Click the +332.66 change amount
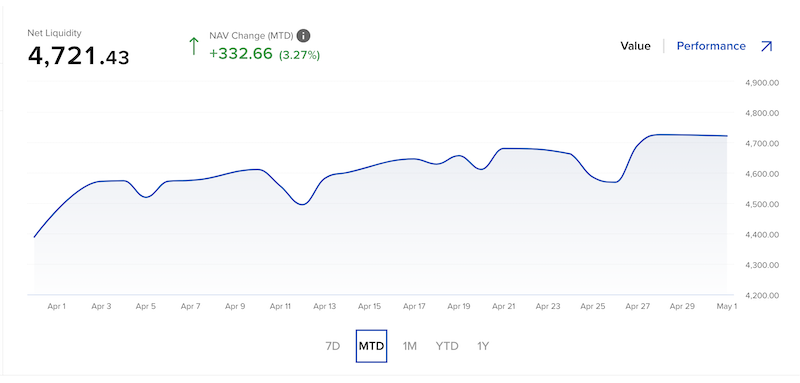 point(241,54)
